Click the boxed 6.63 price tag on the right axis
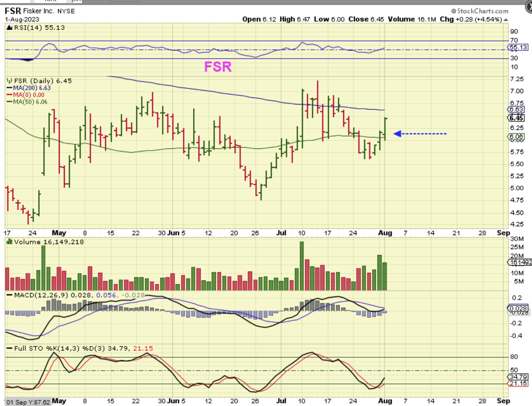The width and height of the screenshot is (532, 406). click(x=516, y=110)
